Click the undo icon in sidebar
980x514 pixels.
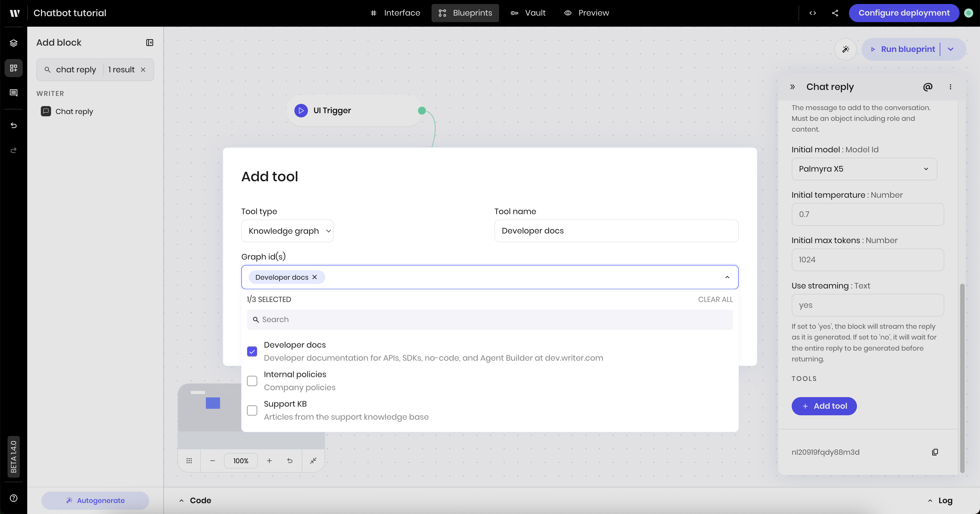tap(14, 126)
